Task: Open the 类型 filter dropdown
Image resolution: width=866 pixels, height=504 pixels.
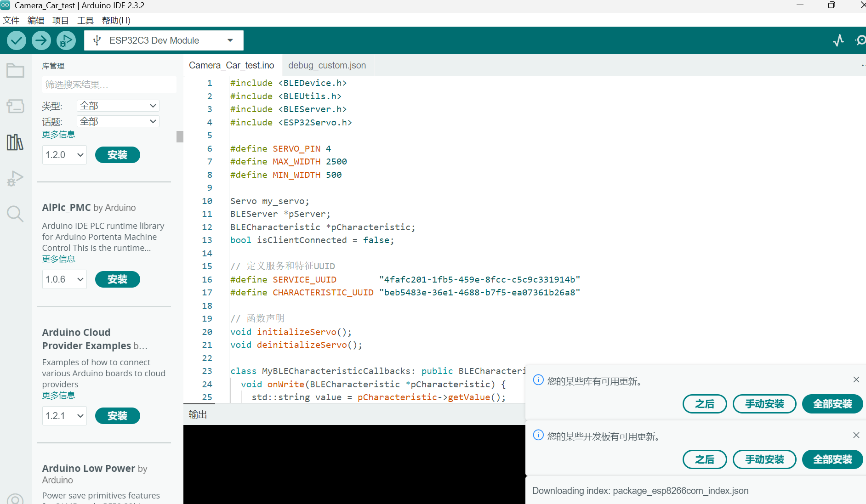Action: pos(118,106)
